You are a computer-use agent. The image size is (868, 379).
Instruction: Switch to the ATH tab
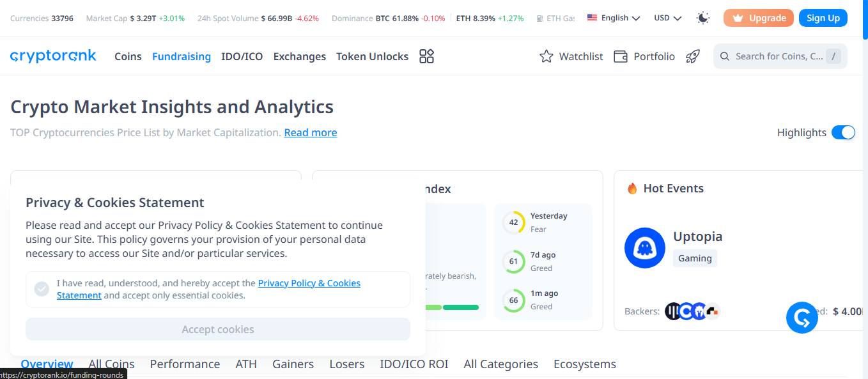tap(246, 364)
